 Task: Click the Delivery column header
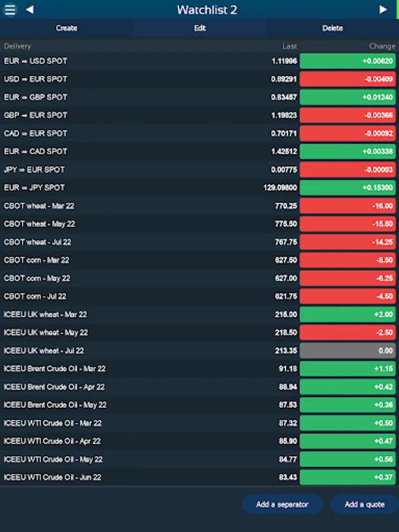18,46
